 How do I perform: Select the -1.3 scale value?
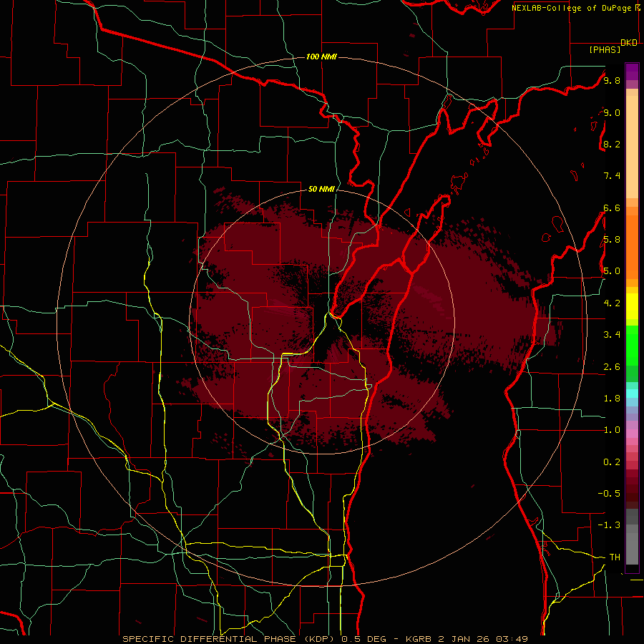(x=609, y=525)
